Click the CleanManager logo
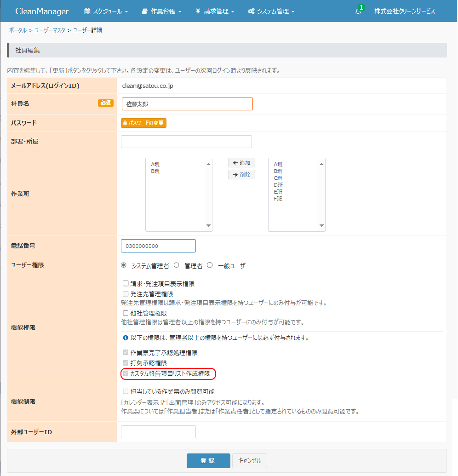458x476 pixels. tap(42, 11)
